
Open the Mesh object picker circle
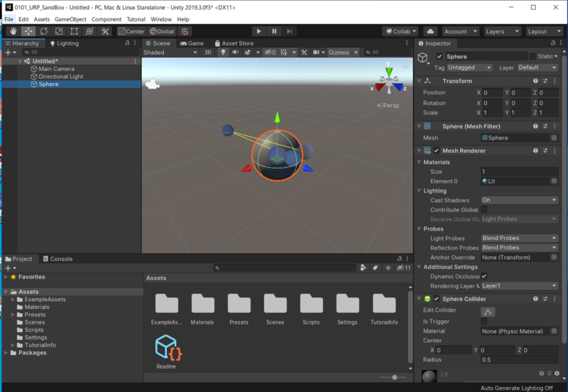coord(554,138)
